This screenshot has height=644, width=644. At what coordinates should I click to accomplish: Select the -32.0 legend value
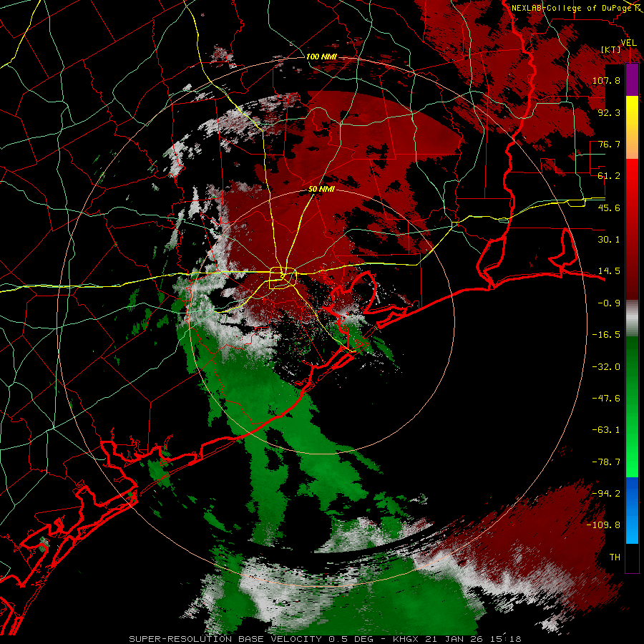pos(606,367)
